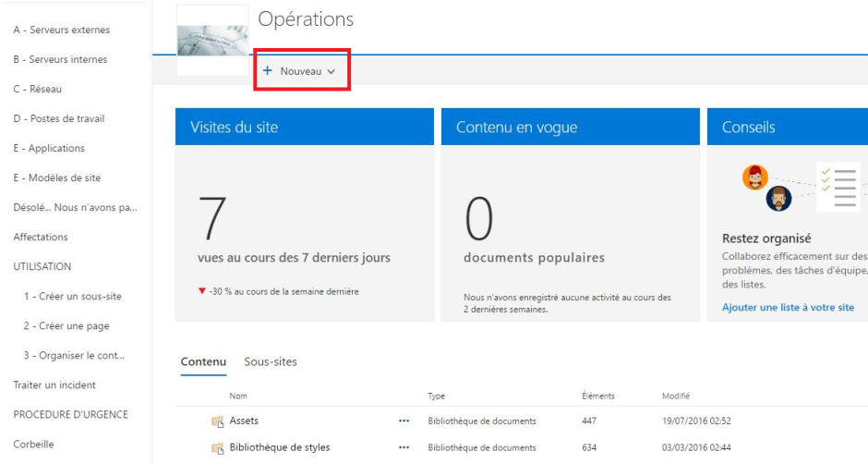868x464 pixels.
Task: Click the Assets library icon
Action: pos(218,421)
